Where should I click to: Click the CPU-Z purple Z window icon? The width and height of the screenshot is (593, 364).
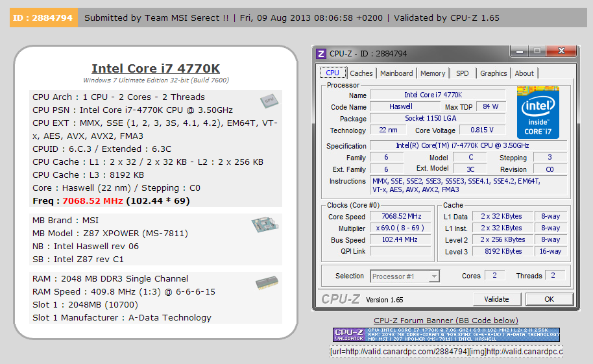(x=321, y=54)
